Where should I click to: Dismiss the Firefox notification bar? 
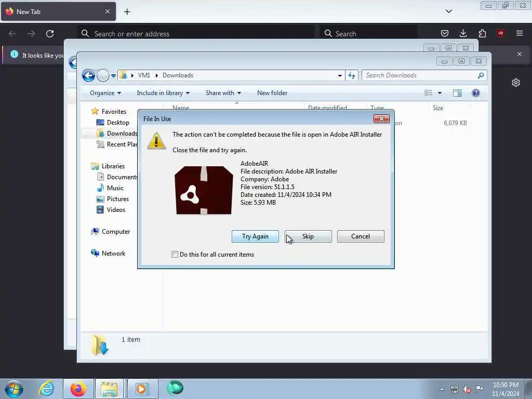(x=520, y=54)
